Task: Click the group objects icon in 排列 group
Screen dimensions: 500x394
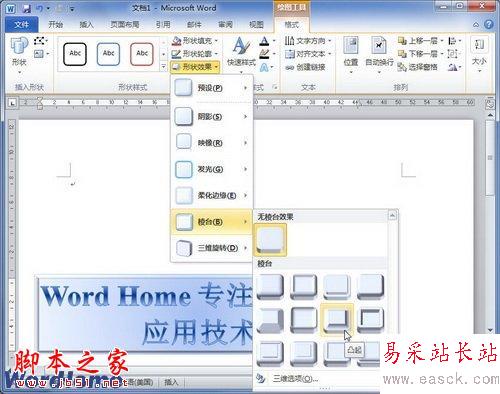Action: pyautogui.click(x=452, y=54)
